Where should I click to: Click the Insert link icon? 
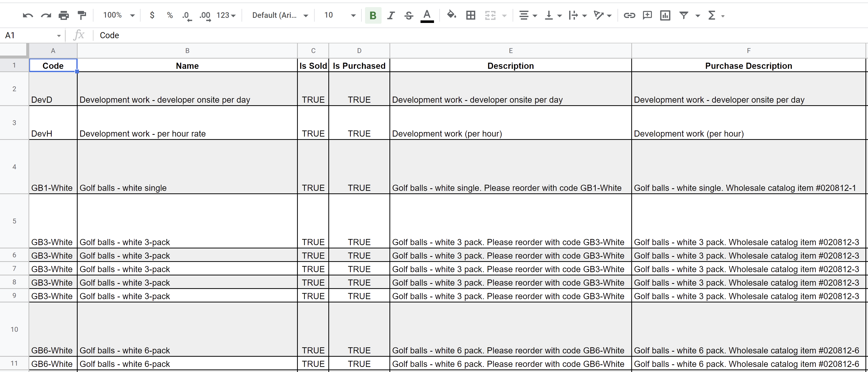tap(629, 15)
